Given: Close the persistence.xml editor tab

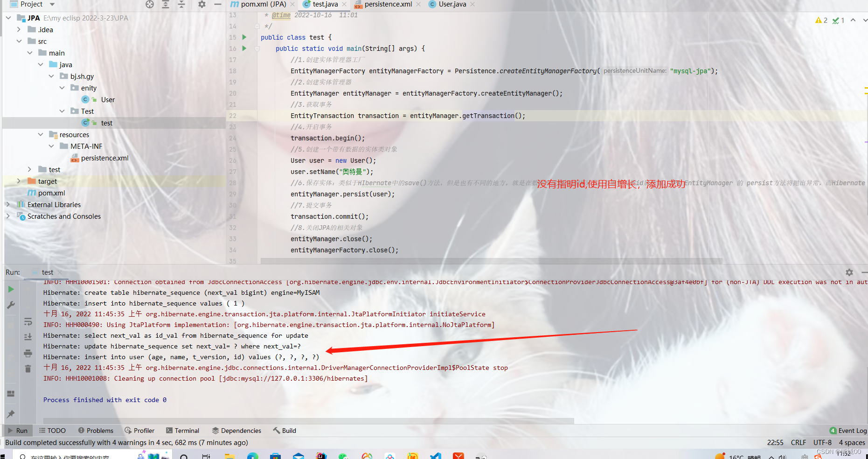Looking at the screenshot, I should click(x=418, y=4).
